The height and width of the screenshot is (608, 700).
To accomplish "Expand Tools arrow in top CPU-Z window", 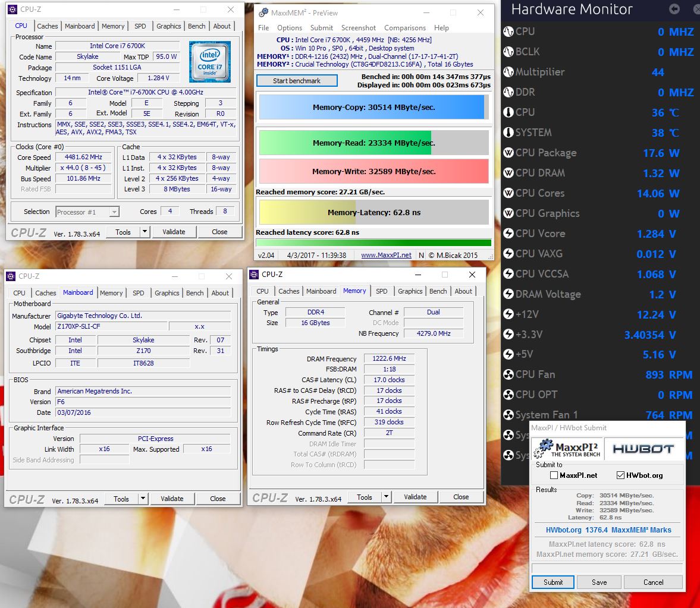I will pos(144,232).
